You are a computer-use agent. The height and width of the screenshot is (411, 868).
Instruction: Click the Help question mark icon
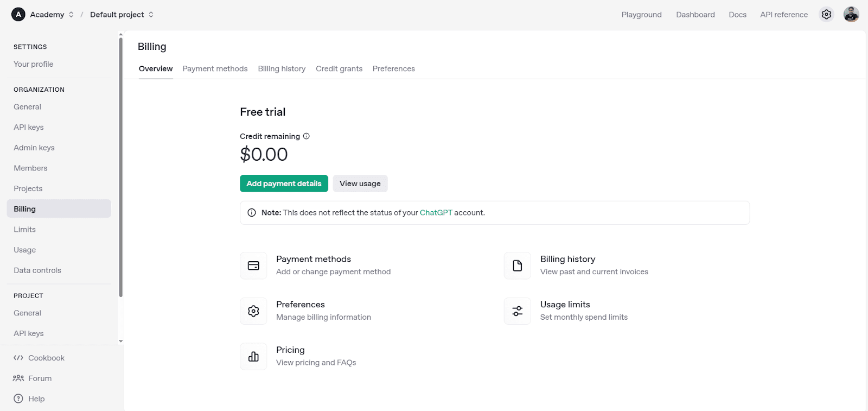(x=18, y=399)
